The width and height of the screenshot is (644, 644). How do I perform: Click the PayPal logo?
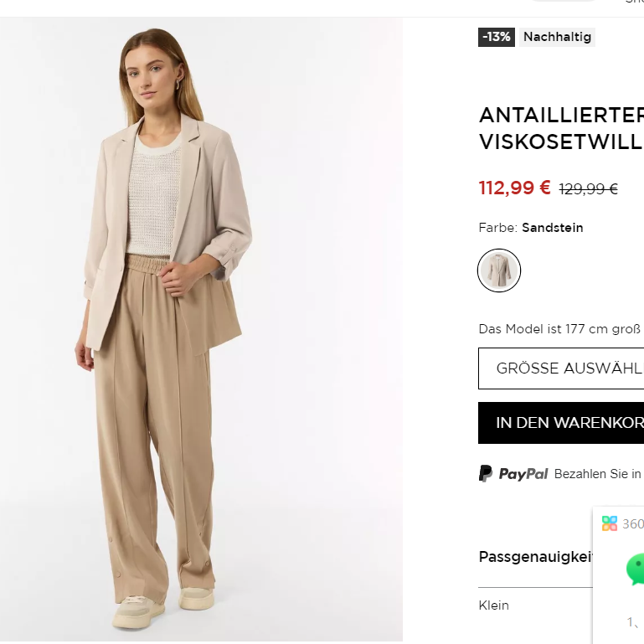[513, 474]
